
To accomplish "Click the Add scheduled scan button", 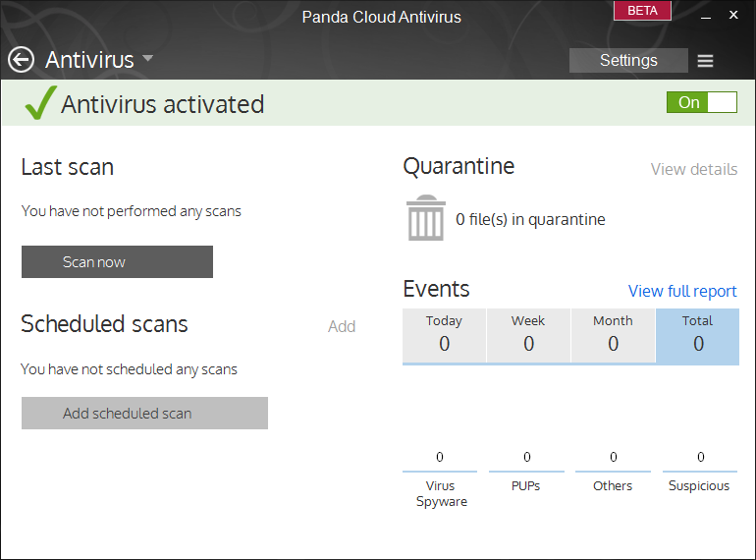I will [144, 414].
